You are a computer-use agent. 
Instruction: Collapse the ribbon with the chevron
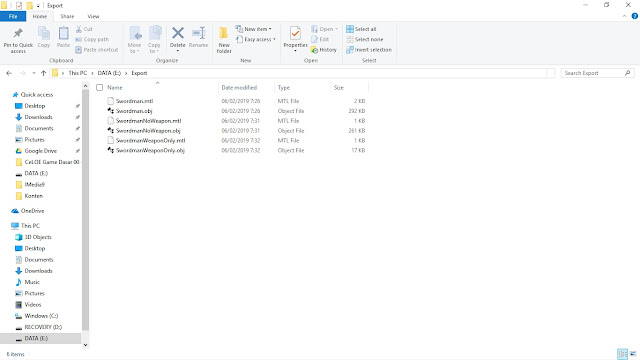[624, 16]
